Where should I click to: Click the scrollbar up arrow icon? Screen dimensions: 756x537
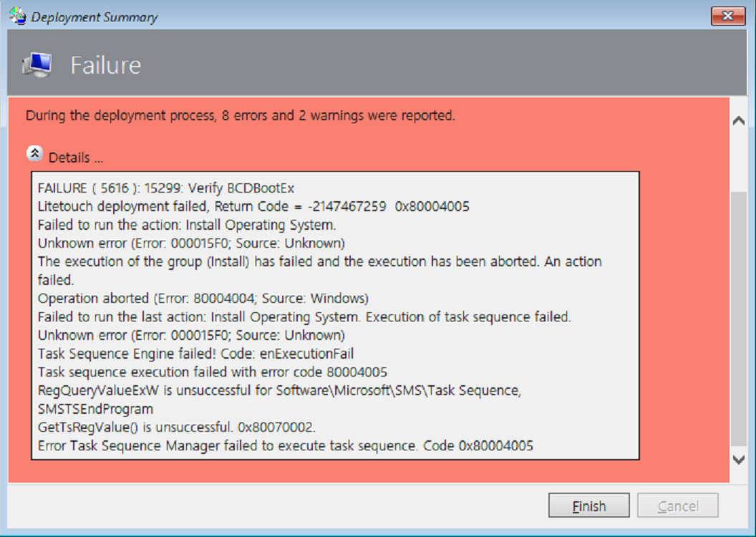pyautogui.click(x=739, y=120)
